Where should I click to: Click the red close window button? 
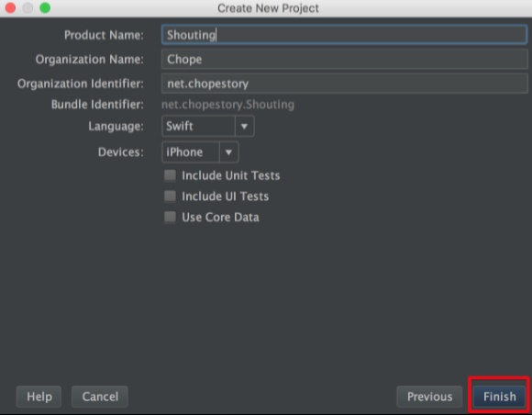(x=10, y=7)
